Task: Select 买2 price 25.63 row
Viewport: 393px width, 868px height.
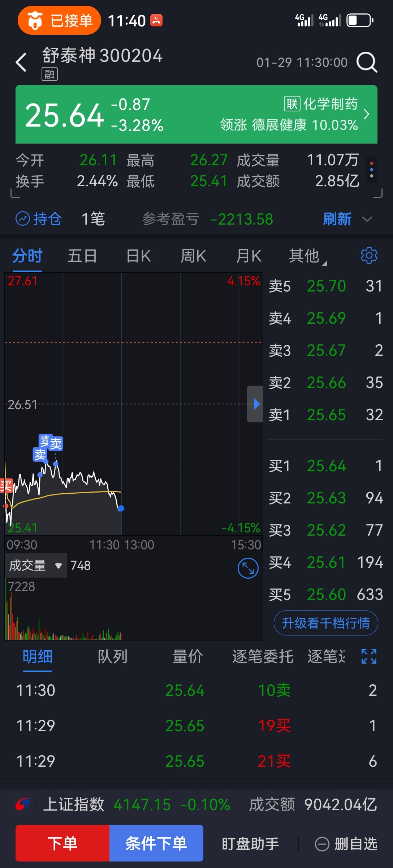Action: pos(326,498)
